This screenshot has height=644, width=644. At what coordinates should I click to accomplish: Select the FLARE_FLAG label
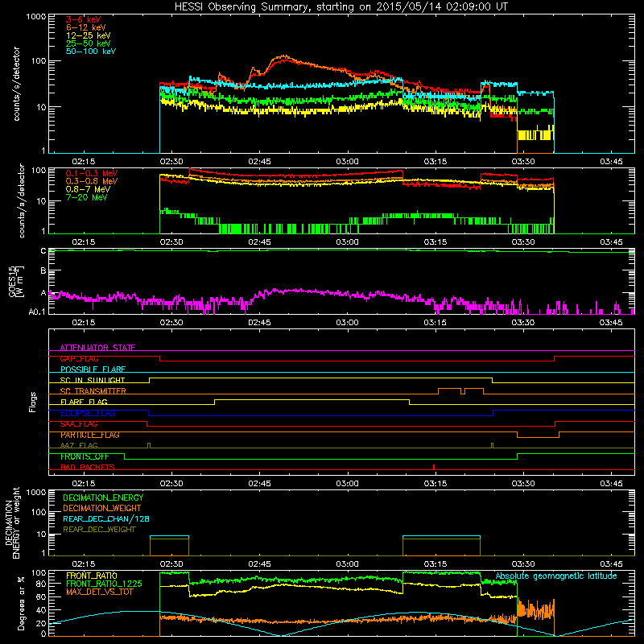[84, 402]
